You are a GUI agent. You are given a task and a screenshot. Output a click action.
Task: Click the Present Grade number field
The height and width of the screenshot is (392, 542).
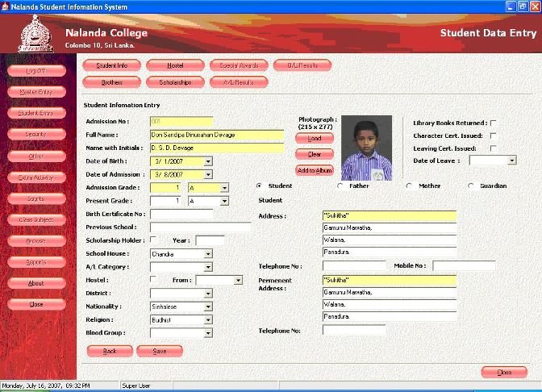[x=165, y=201]
